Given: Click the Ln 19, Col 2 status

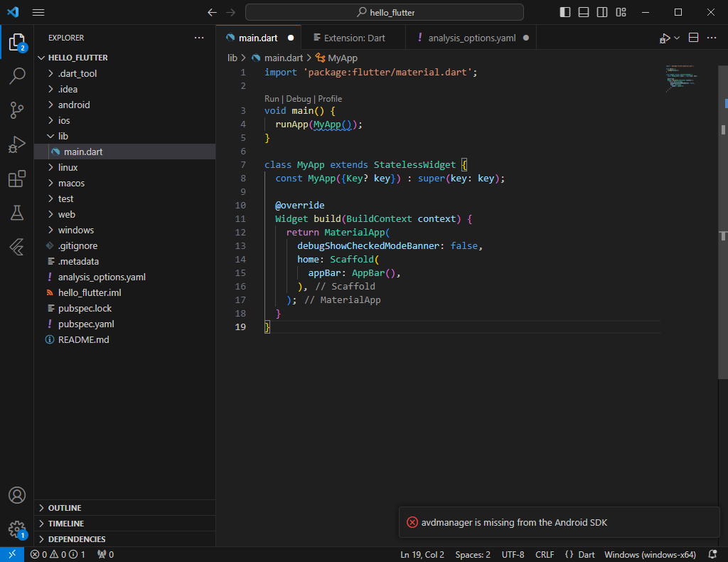Looking at the screenshot, I should tap(422, 555).
